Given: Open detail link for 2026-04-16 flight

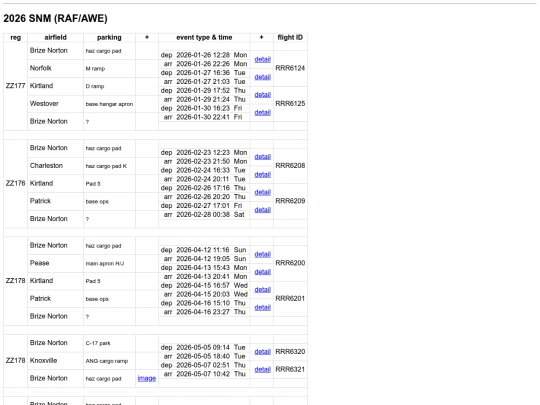Looking at the screenshot, I should (x=262, y=308).
